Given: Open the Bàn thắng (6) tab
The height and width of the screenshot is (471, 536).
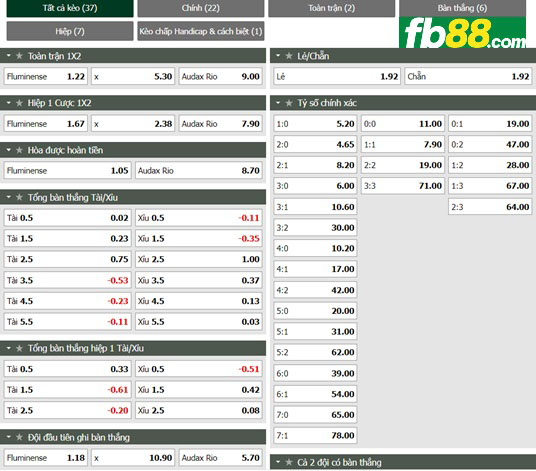Looking at the screenshot, I should 463,8.
